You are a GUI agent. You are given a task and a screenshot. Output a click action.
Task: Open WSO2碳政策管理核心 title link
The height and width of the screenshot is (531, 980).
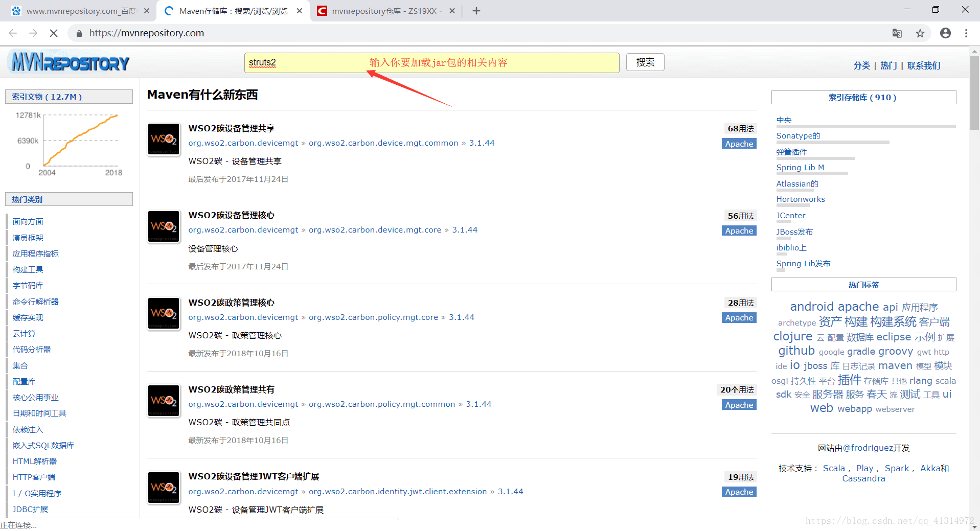(x=232, y=303)
